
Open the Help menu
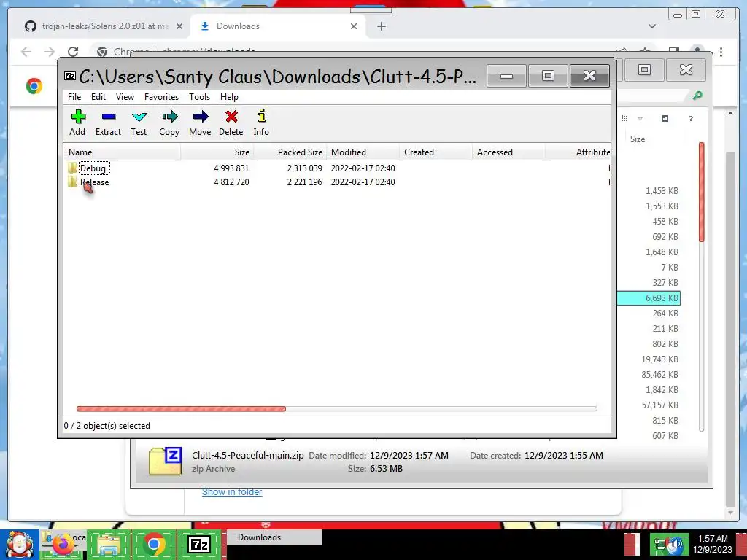coord(229,97)
